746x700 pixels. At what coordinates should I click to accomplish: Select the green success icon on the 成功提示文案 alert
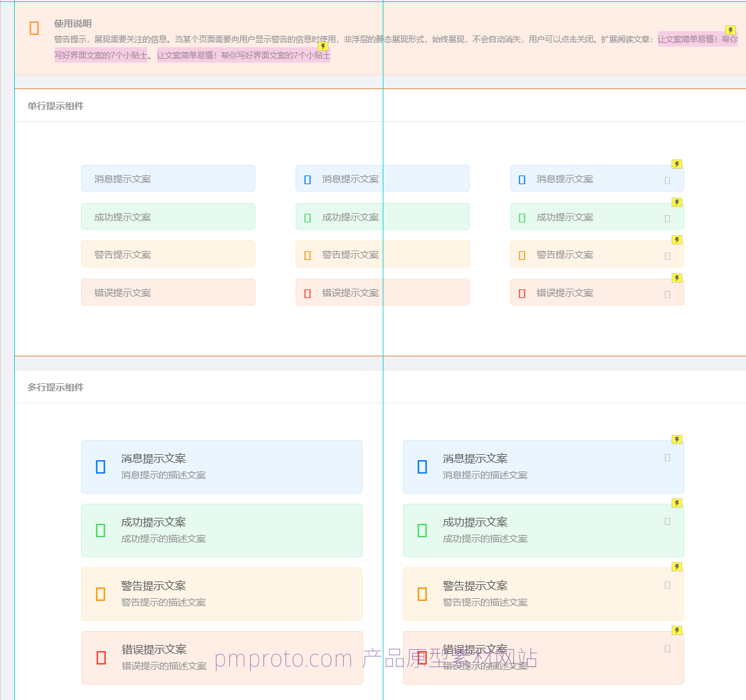(307, 216)
